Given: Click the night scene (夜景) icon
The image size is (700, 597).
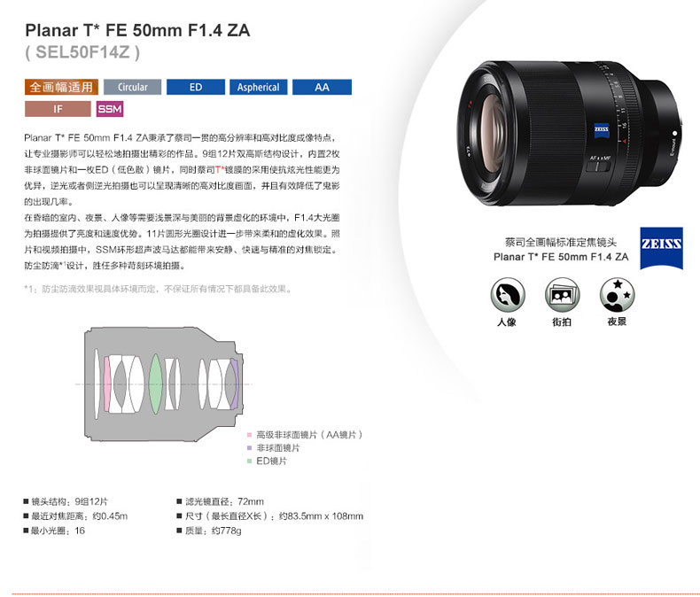Looking at the screenshot, I should (617, 295).
